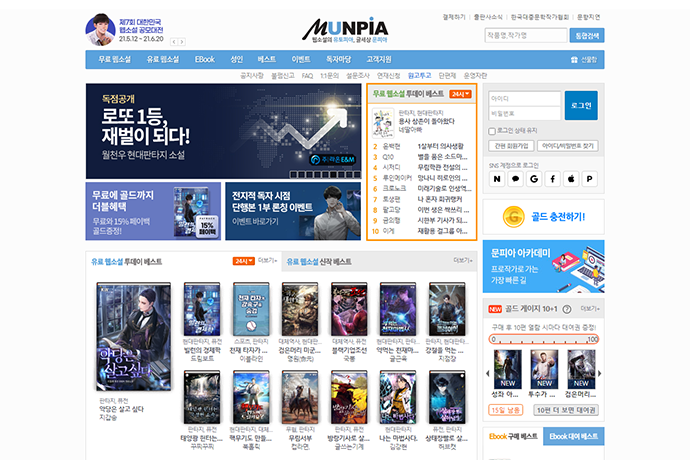Screen dimensions: 690x460
Task: Log in with Naver N icon
Action: click(x=497, y=179)
